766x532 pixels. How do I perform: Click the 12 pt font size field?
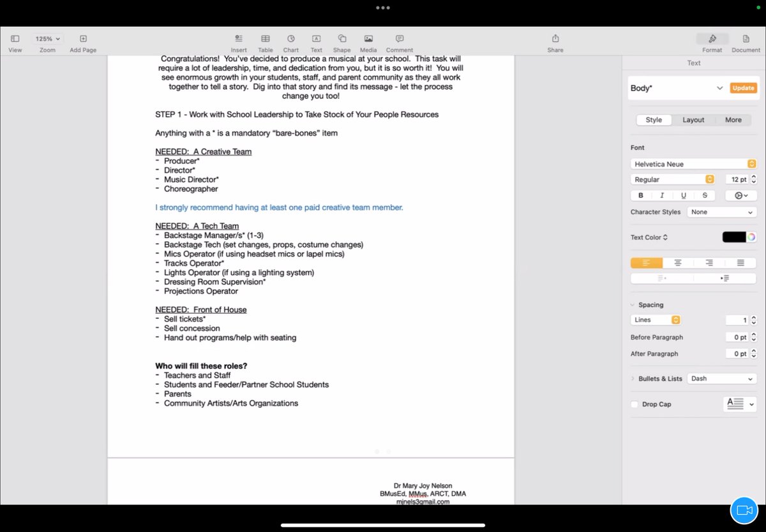pyautogui.click(x=737, y=180)
